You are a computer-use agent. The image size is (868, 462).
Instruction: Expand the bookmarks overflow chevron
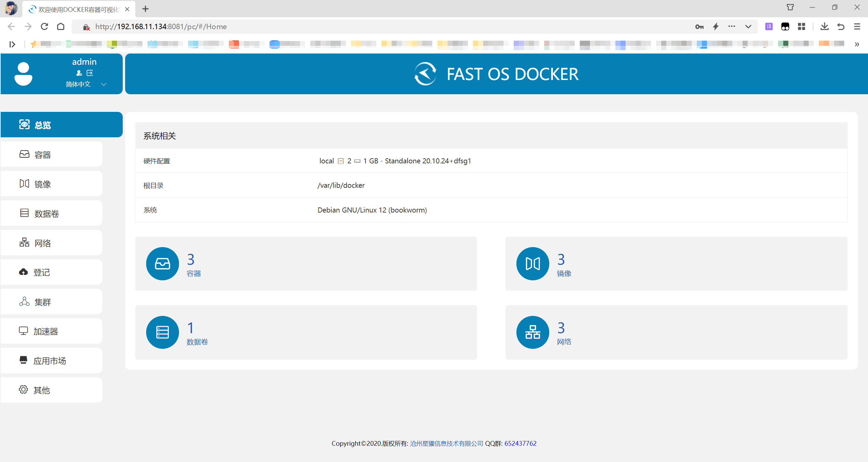coord(857,44)
